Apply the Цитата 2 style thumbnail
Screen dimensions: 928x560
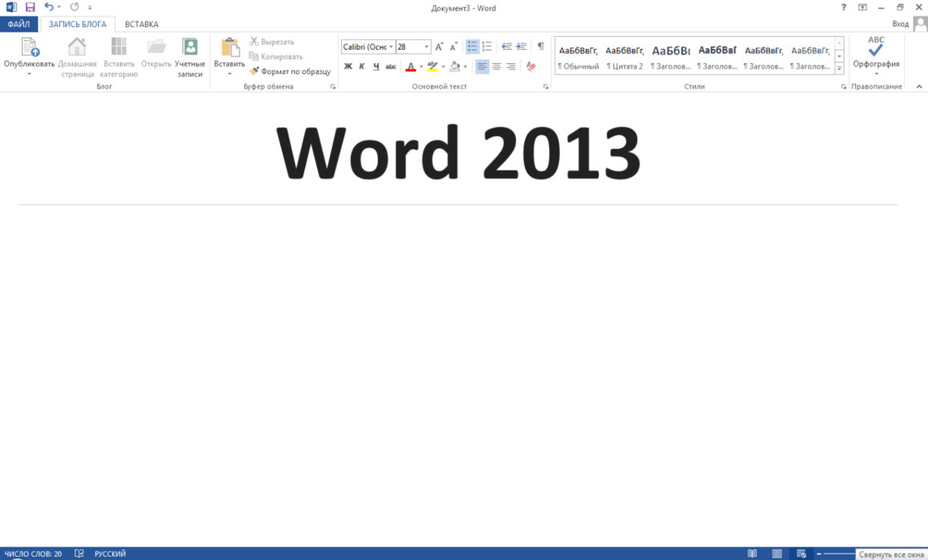(625, 56)
